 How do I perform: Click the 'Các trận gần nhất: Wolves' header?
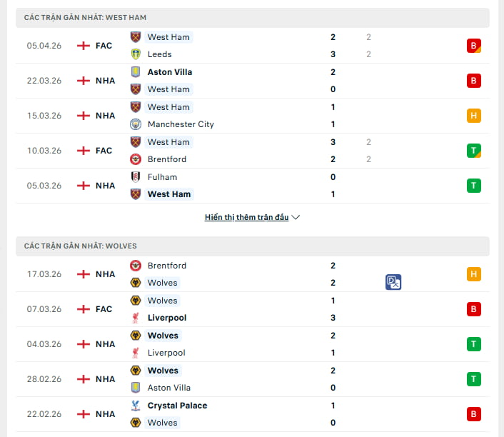coord(80,246)
